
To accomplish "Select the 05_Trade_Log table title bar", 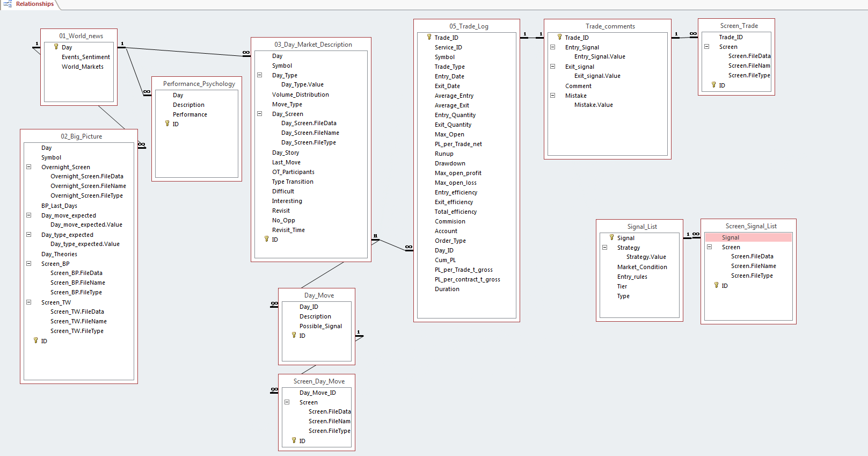I will point(466,26).
